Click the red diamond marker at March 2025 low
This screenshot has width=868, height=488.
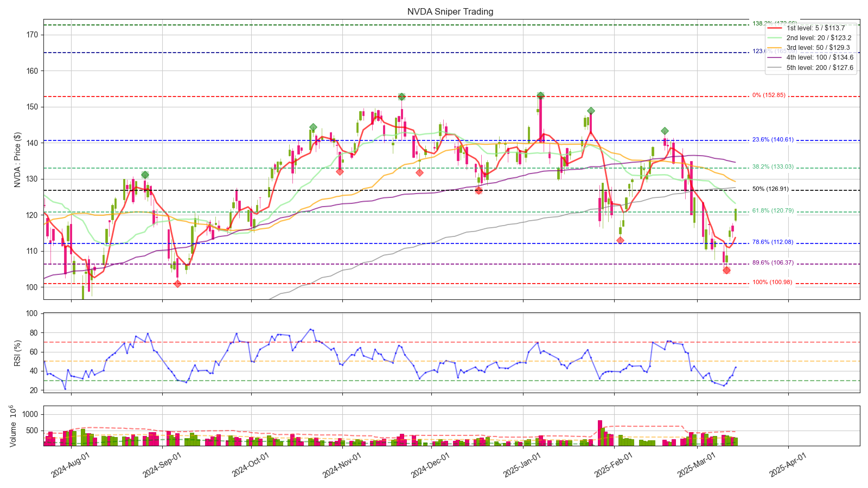(x=726, y=270)
